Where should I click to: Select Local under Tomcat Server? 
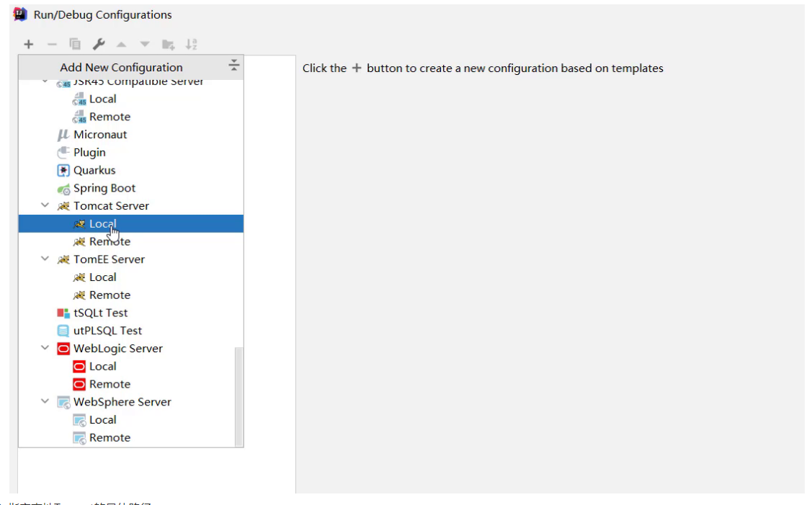(x=131, y=224)
